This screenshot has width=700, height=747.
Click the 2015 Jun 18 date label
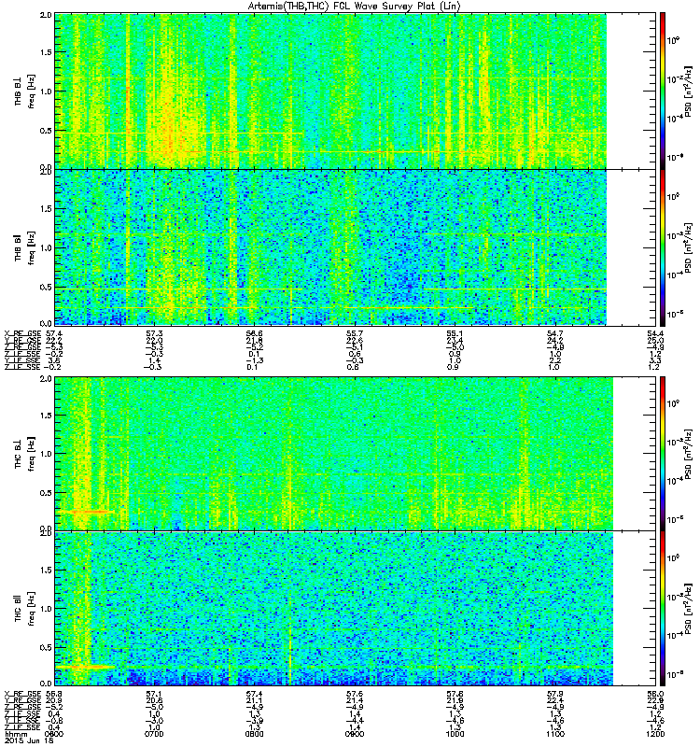click(x=27, y=740)
